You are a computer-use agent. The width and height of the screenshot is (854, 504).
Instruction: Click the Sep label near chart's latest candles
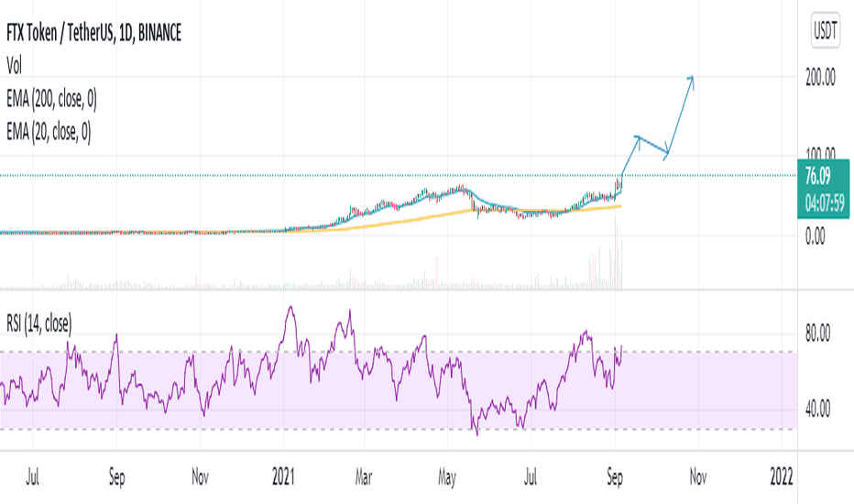[x=615, y=477]
